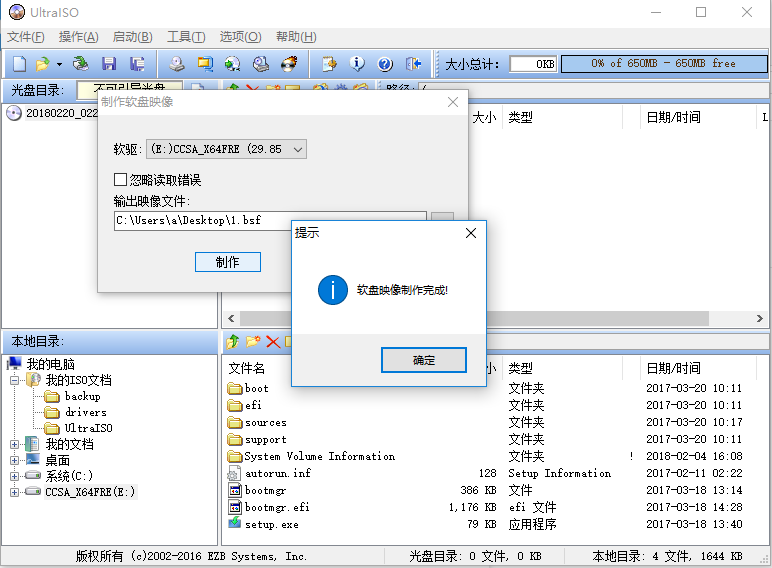Click the Open CD/DVD toolbar icon
Screen dimensions: 772x568
click(x=80, y=64)
